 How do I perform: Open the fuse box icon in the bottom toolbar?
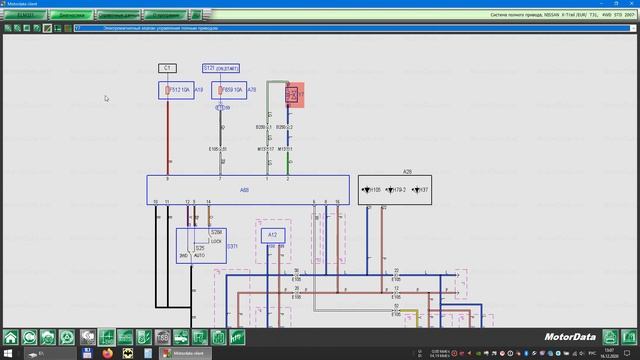coord(218,338)
